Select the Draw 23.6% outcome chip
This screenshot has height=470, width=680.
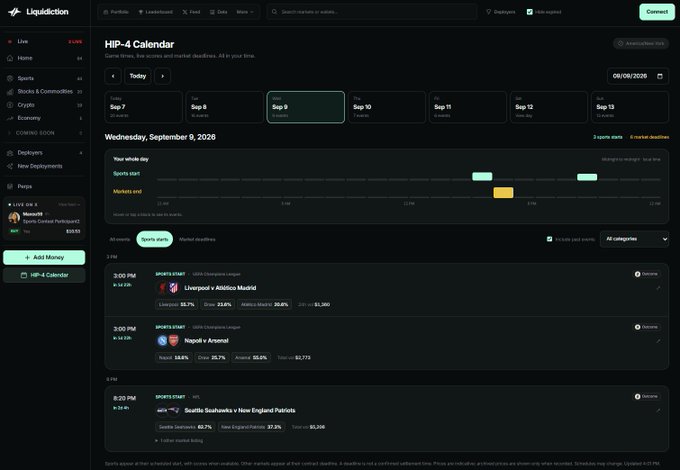[218, 304]
